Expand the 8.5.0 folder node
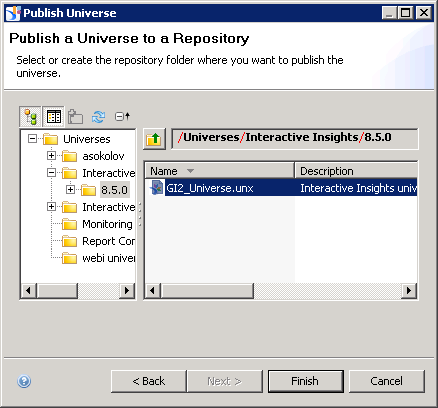This screenshot has width=438, height=408. [70, 189]
